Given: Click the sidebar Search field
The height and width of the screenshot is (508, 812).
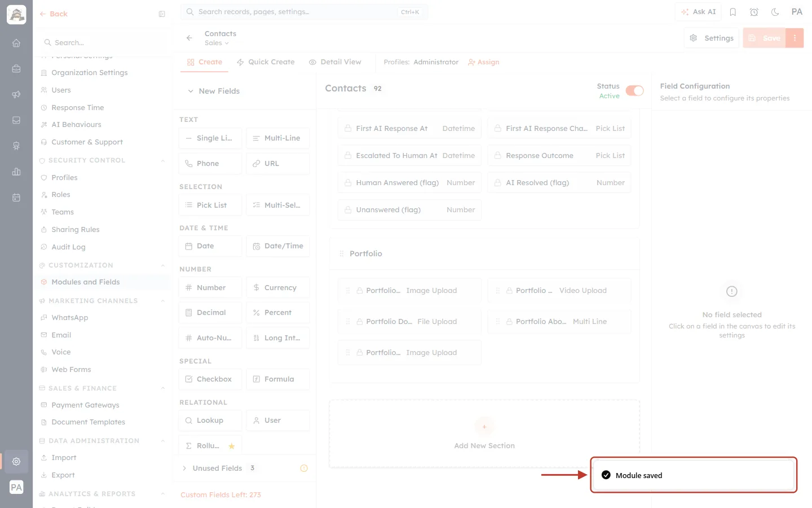Looking at the screenshot, I should 103,43.
